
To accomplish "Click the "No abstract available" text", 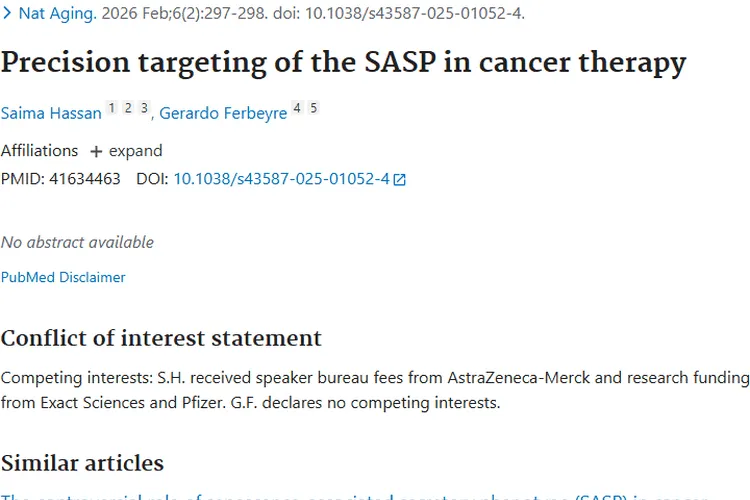I will point(77,242).
